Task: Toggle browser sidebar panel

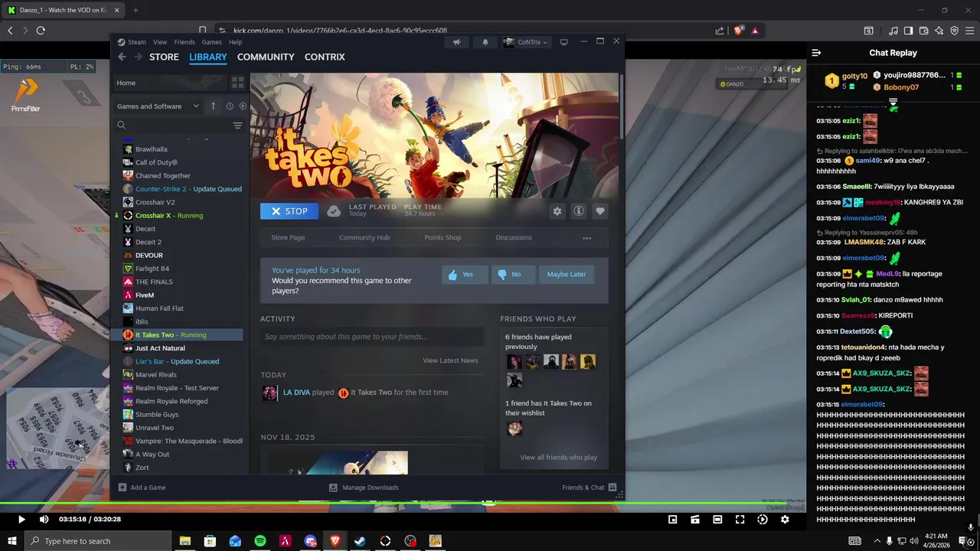Action: point(908,31)
